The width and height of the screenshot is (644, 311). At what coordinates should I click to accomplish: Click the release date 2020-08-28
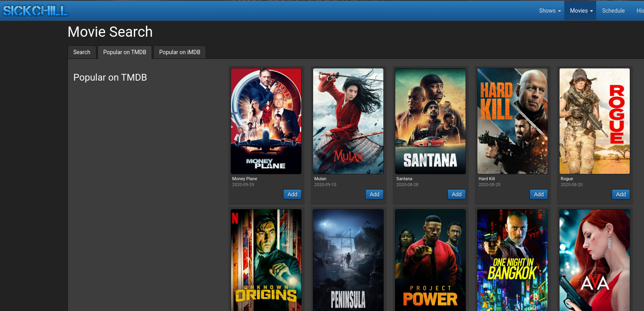coord(407,185)
